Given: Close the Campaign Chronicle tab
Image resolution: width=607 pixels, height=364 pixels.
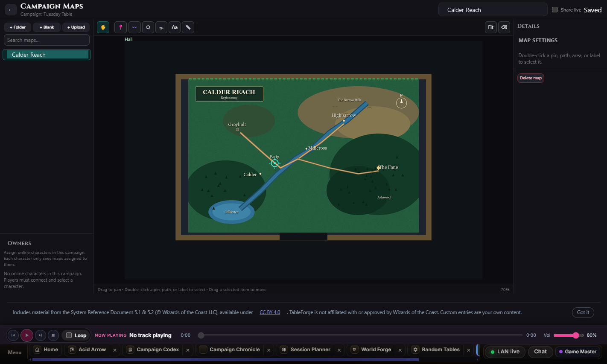Looking at the screenshot, I should pos(268,350).
